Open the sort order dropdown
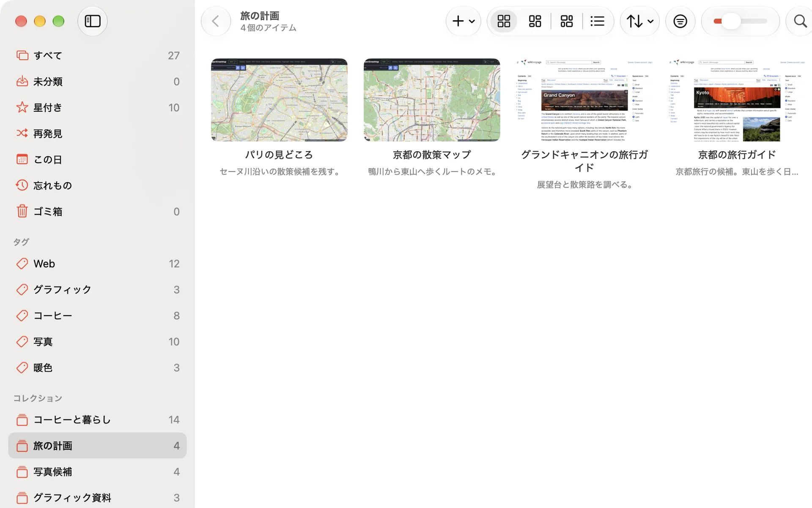812x508 pixels. pos(639,21)
